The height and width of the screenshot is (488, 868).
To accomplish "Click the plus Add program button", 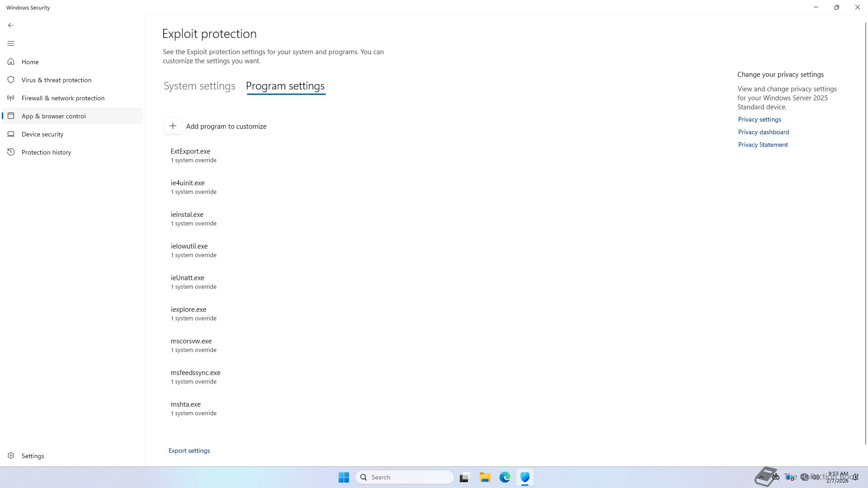I will pyautogui.click(x=173, y=126).
